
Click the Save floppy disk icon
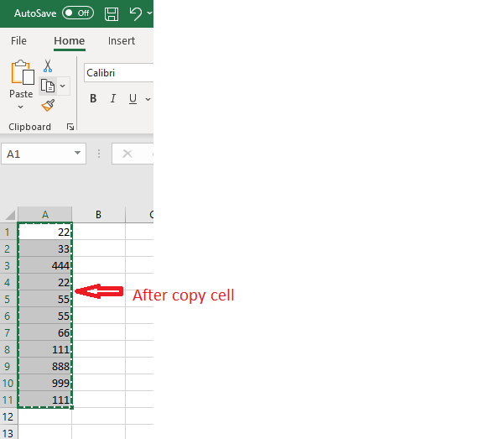(x=112, y=13)
